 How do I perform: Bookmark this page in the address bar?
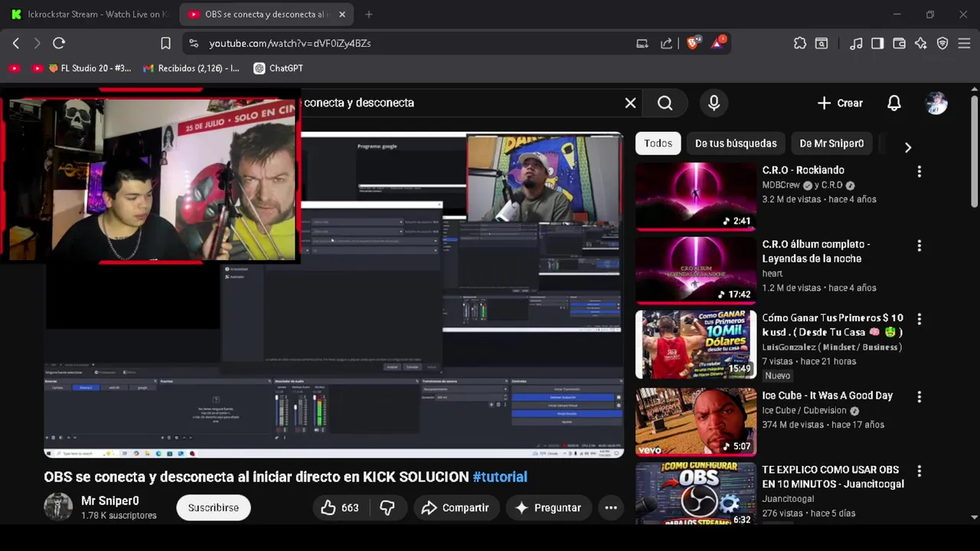[165, 44]
